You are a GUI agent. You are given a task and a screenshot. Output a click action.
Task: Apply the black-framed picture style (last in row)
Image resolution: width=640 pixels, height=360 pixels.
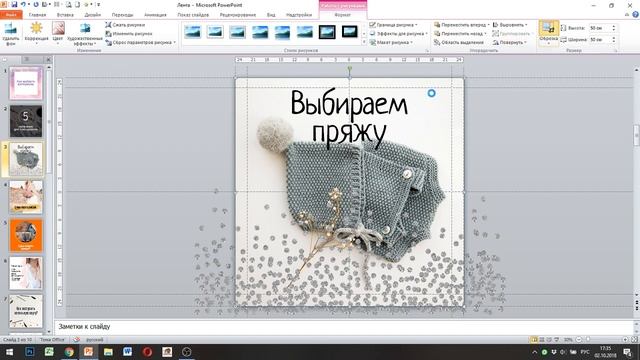pyautogui.click(x=350, y=32)
